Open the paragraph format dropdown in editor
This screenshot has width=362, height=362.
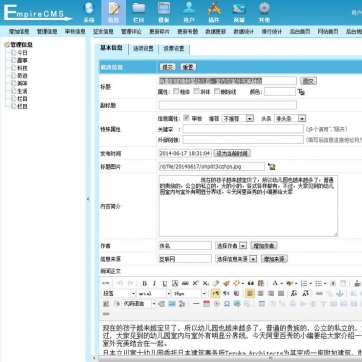(x=118, y=293)
